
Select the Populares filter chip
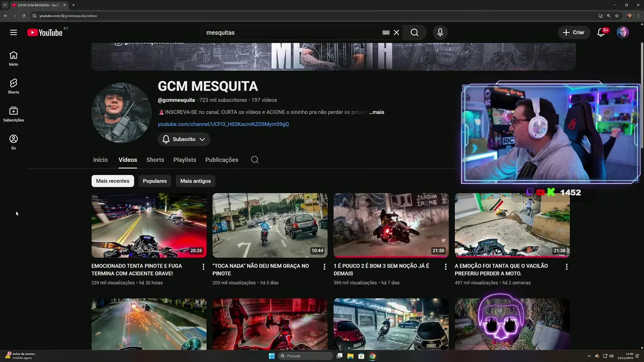[x=155, y=181]
